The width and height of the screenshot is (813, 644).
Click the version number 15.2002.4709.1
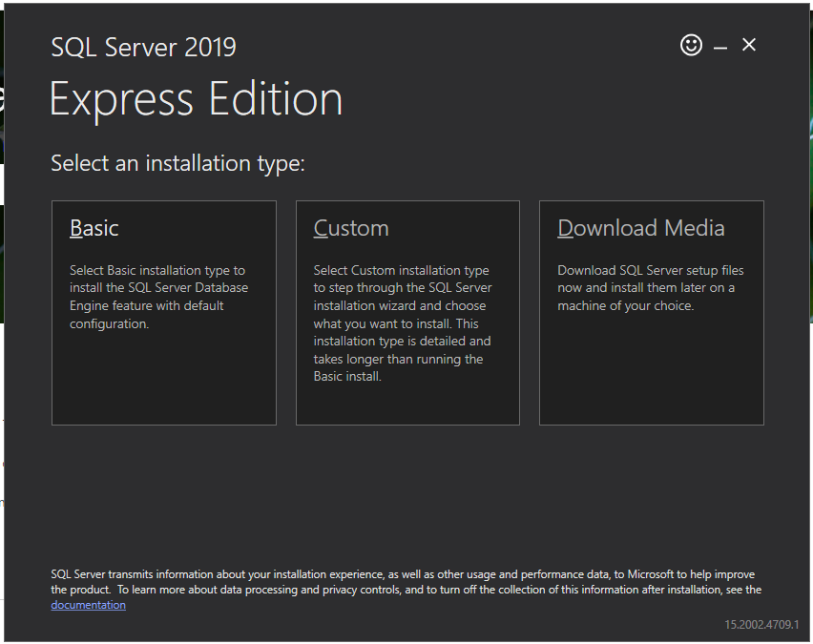pos(761,625)
